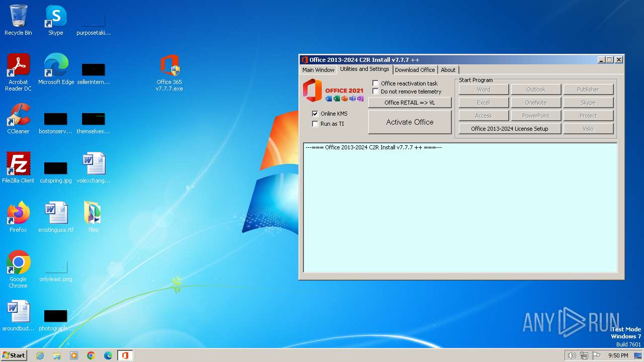This screenshot has width=644, height=362.
Task: Click the Outlook start program button
Action: 536,89
